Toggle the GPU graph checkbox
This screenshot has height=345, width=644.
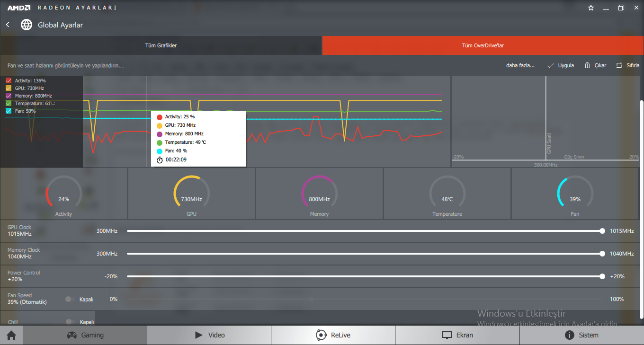point(9,88)
